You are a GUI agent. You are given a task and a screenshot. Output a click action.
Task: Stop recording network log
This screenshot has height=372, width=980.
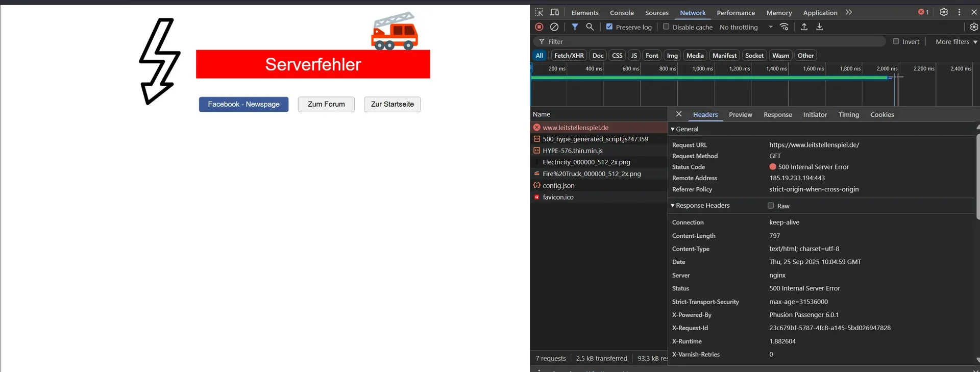pos(539,27)
